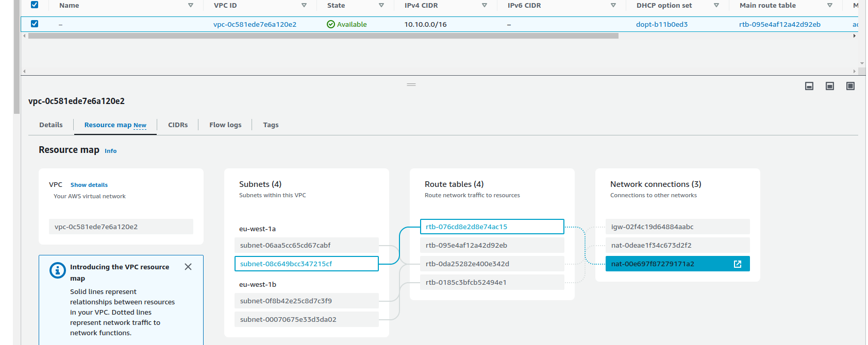Image resolution: width=868 pixels, height=345 pixels.
Task: Collapse split panel to bottom view icon
Action: 809,86
